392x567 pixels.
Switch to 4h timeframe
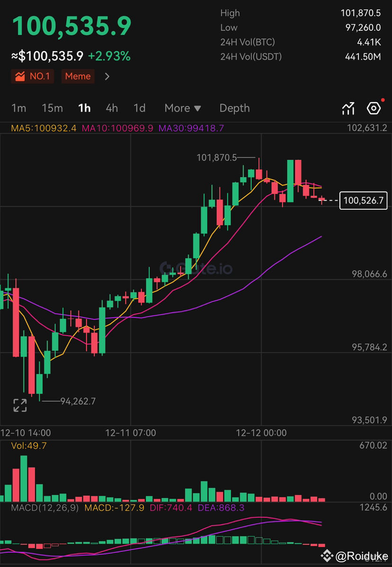[x=112, y=108]
